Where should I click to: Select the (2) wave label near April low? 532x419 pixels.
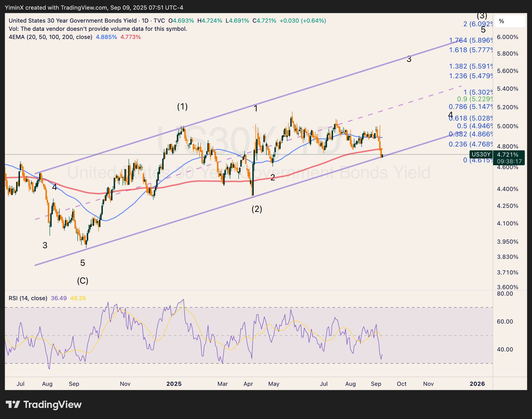tap(257, 209)
